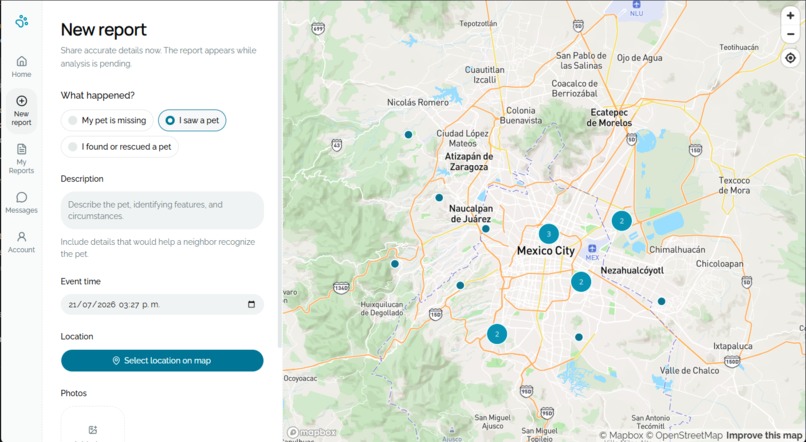806x442 pixels.
Task: Open Messages in sidebar
Action: (22, 202)
